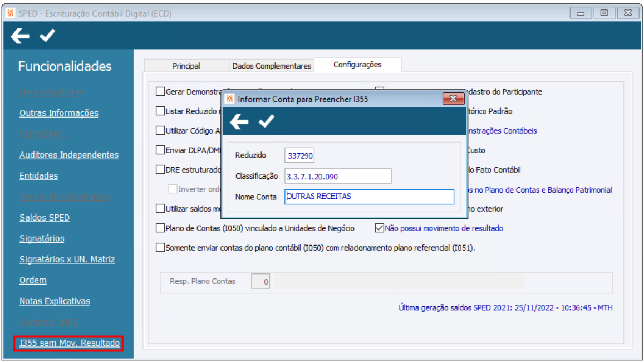Open the Dados Complementares tab
This screenshot has height=362, width=644.
click(272, 66)
